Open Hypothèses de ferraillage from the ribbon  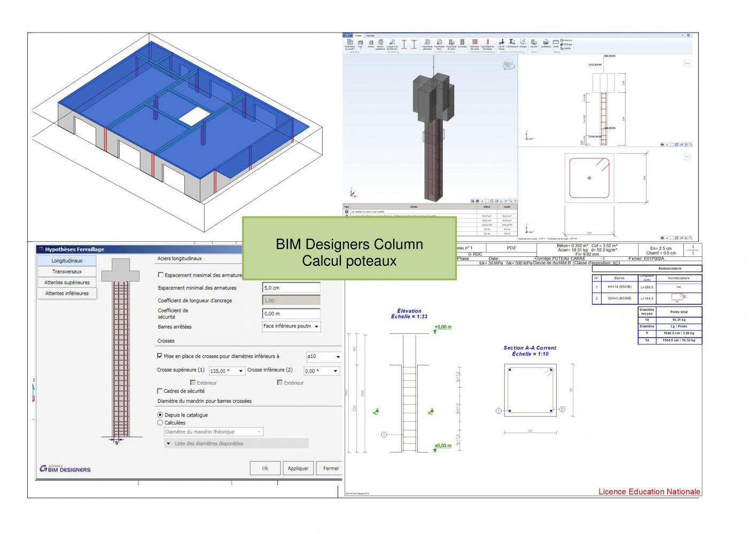point(487,44)
